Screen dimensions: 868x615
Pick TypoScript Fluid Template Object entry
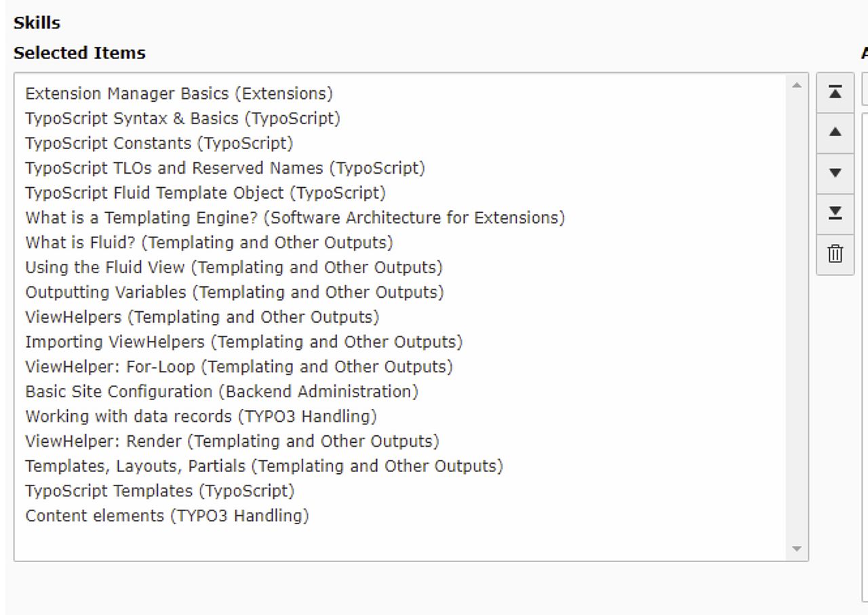(205, 193)
